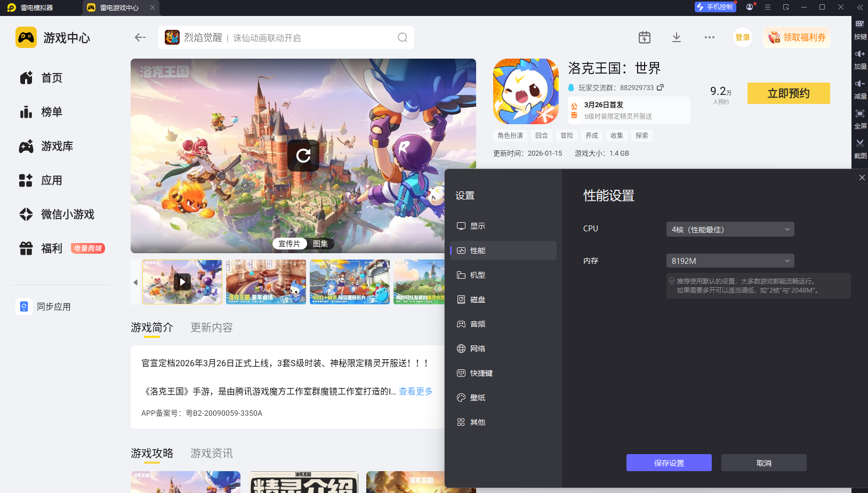868x493 pixels.
Task: Collapse the right sidebar double-chevron
Action: tap(860, 7)
